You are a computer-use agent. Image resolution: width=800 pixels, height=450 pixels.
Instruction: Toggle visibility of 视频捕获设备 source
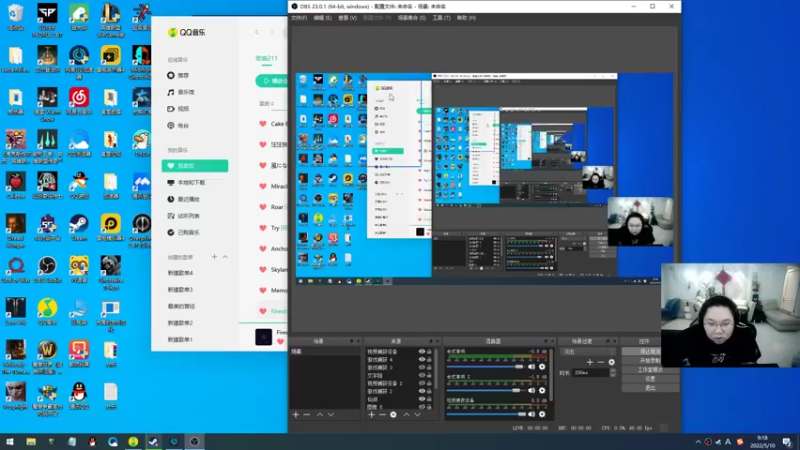tap(421, 352)
